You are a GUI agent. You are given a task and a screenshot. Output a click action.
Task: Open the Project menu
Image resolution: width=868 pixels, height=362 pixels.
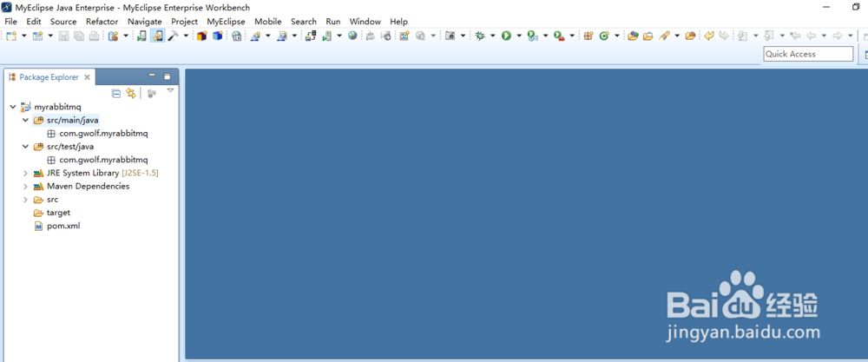[x=184, y=22]
